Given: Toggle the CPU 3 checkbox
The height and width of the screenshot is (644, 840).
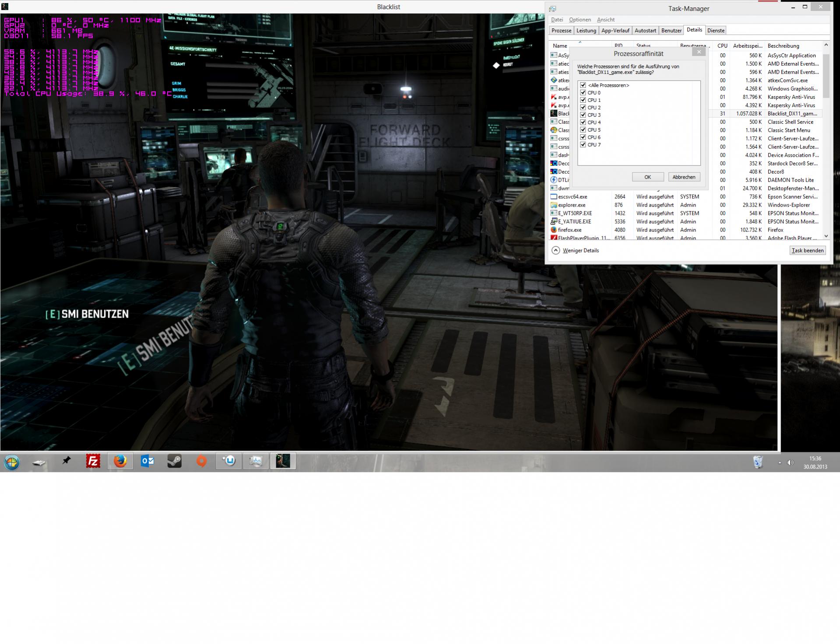Looking at the screenshot, I should tap(583, 115).
